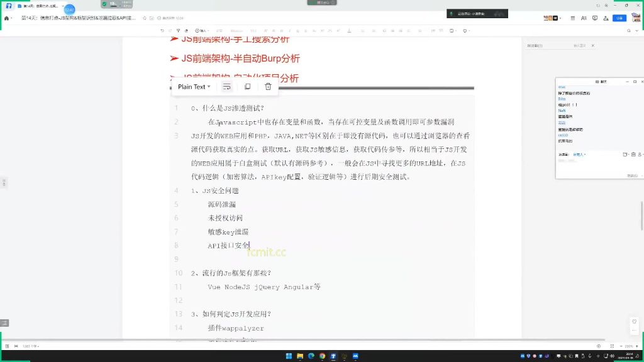Click the chat Send button
644x362 pixels.
click(x=632, y=176)
